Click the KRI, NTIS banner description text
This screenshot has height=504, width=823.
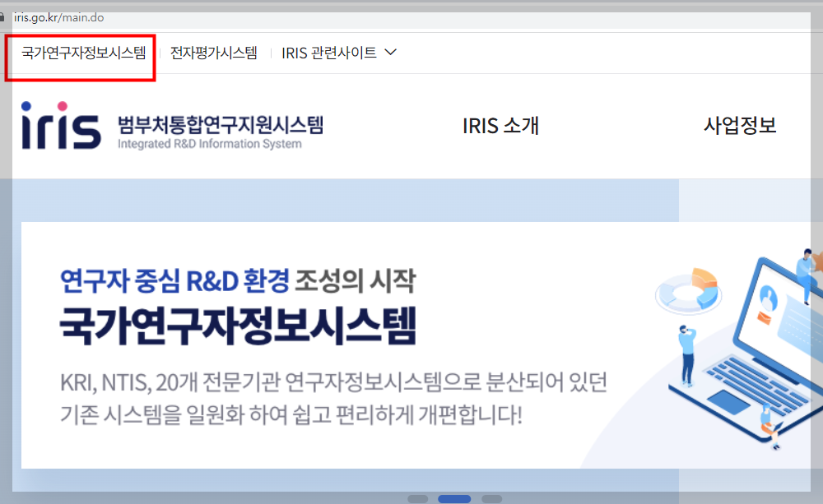(333, 399)
